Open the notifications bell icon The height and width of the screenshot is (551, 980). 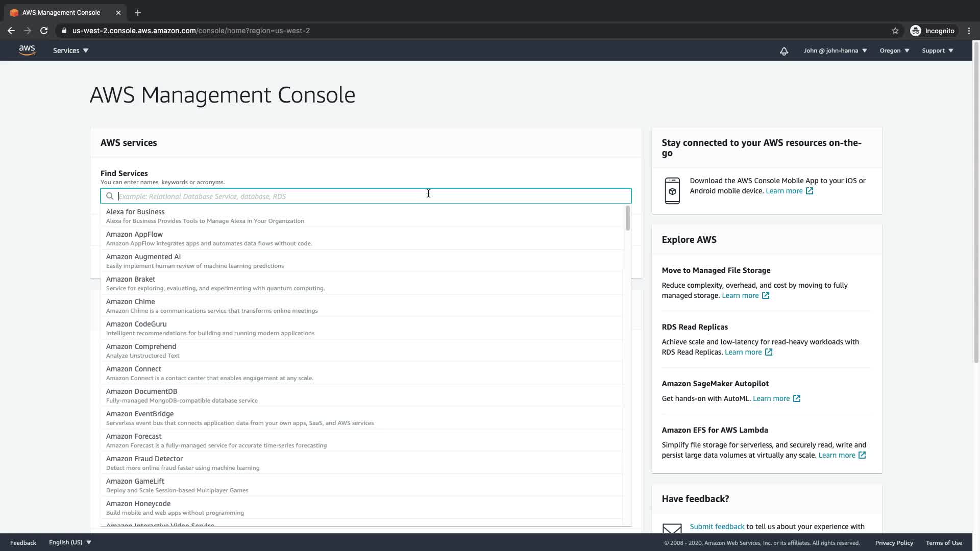point(784,51)
